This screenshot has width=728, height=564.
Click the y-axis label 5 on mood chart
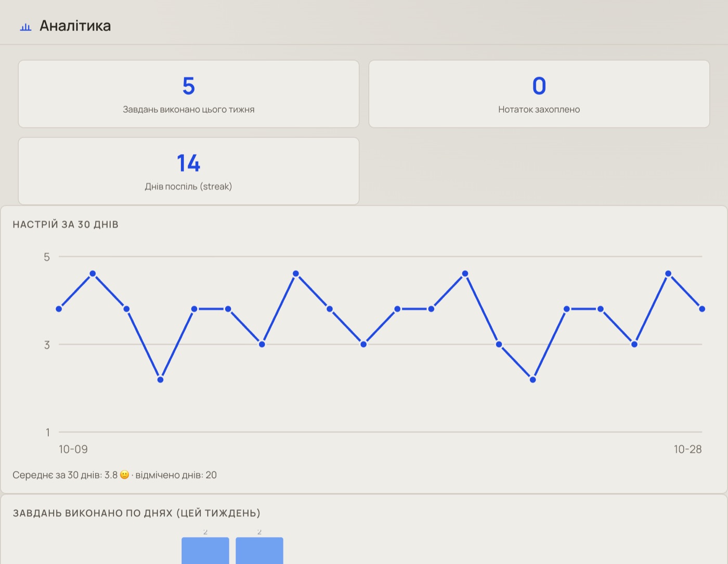click(x=47, y=257)
